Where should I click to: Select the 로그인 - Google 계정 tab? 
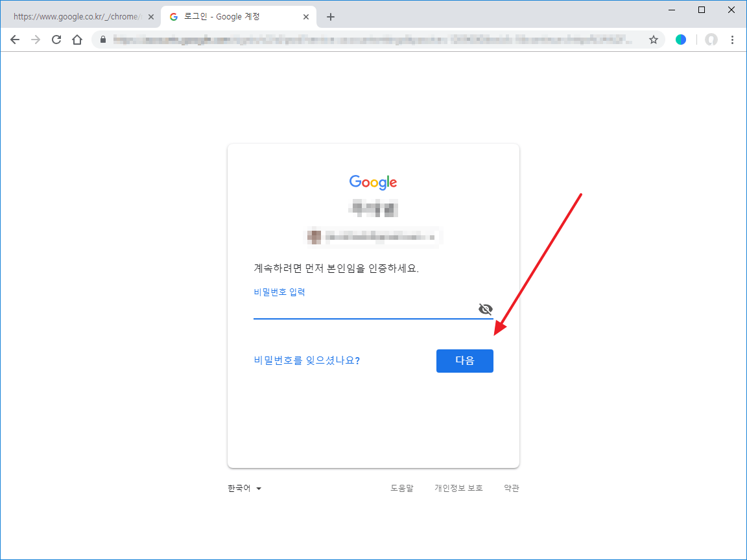pos(238,17)
